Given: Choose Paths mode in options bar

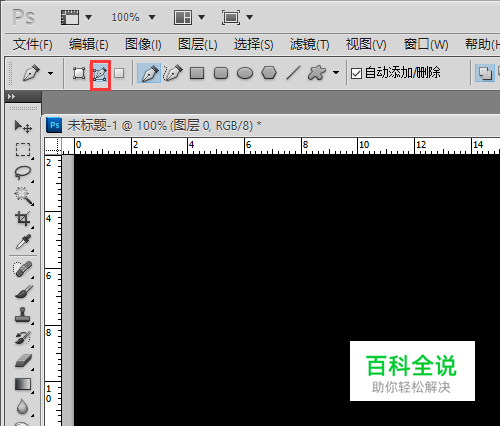Looking at the screenshot, I should [x=100, y=74].
